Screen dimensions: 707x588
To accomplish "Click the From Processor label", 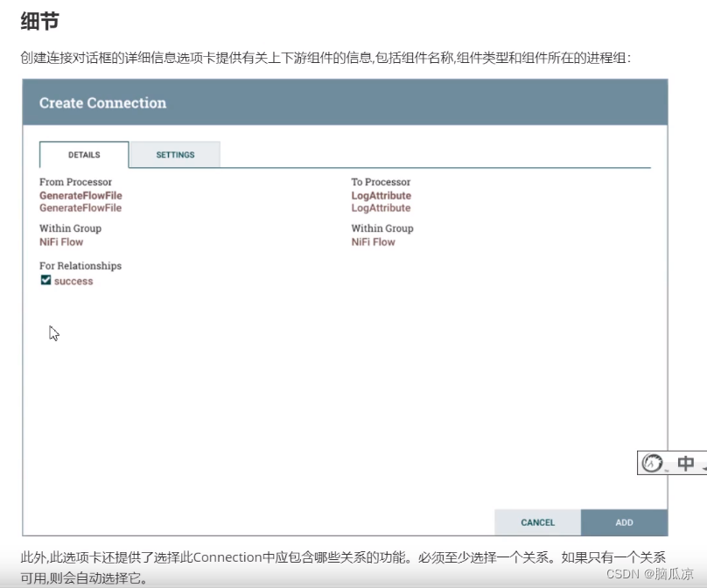I will click(76, 182).
